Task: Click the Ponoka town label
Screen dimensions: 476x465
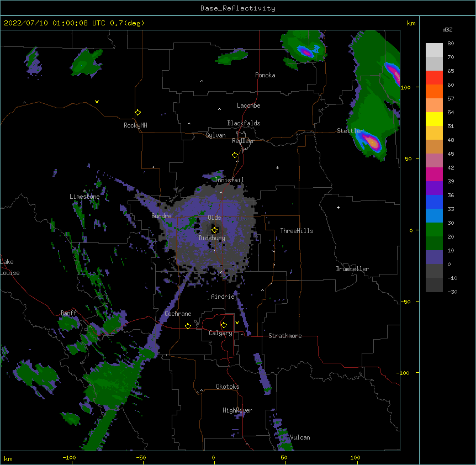Action: (265, 75)
